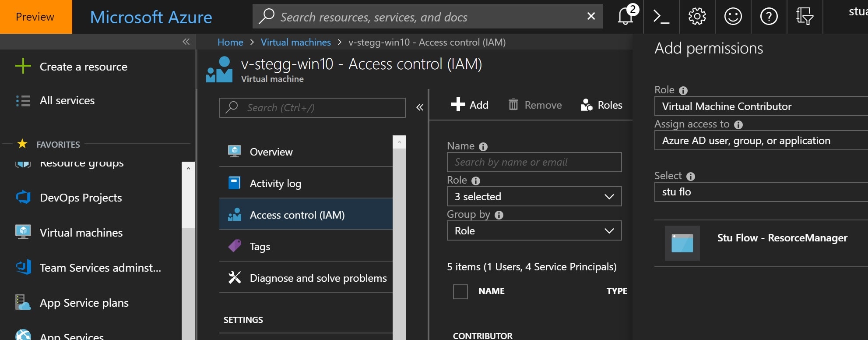Click the Search by name or email field
The width and height of the screenshot is (868, 340).
point(534,162)
